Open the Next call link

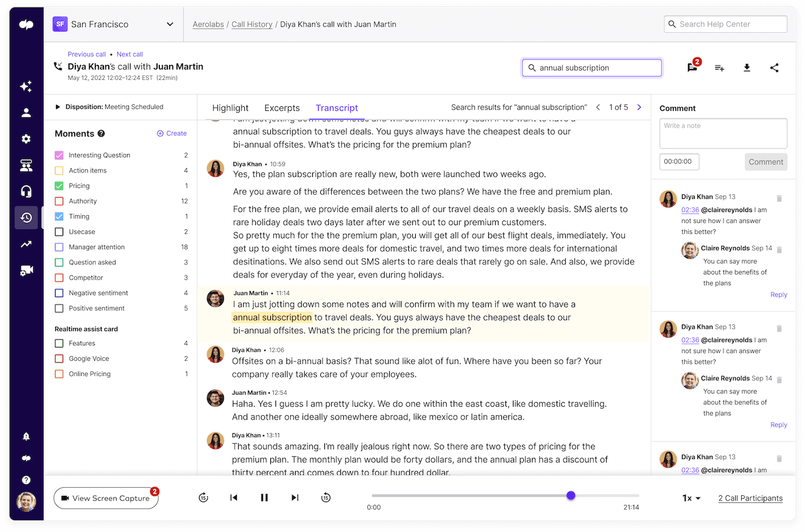click(x=129, y=54)
